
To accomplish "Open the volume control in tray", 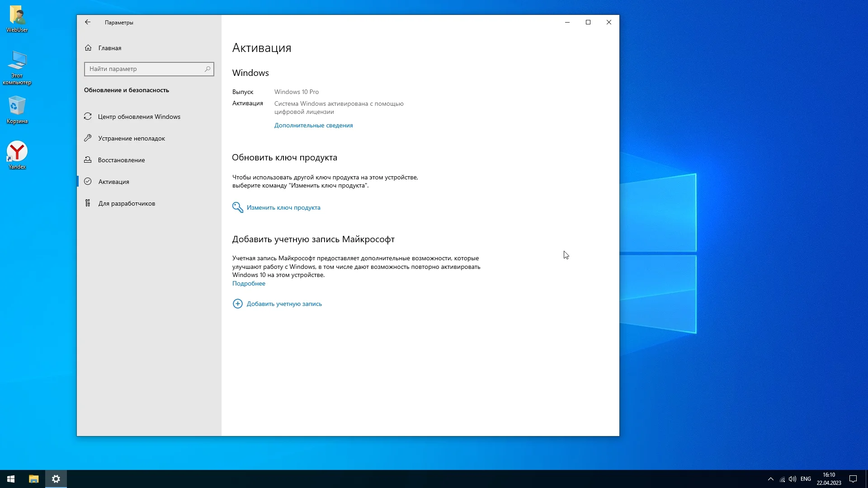I will point(793,479).
